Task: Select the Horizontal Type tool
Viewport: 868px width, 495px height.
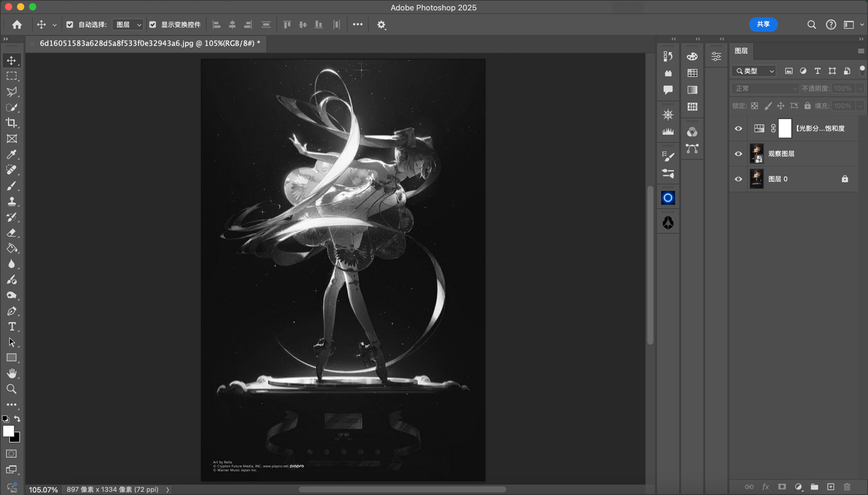Action: tap(11, 327)
